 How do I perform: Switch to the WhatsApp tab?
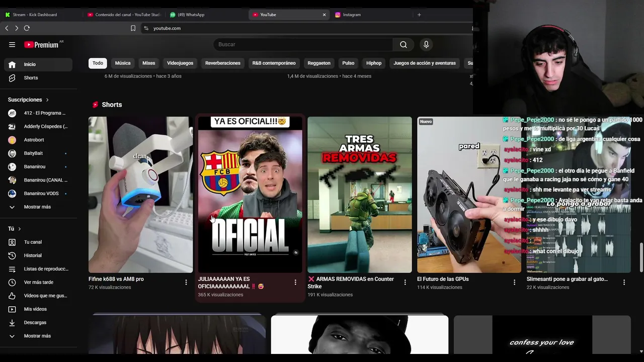[206, 15]
